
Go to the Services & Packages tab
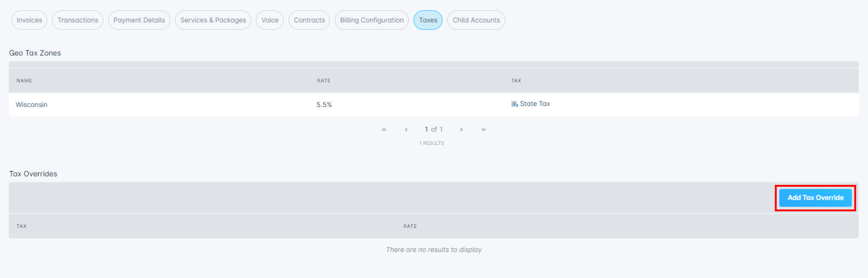pyautogui.click(x=213, y=20)
